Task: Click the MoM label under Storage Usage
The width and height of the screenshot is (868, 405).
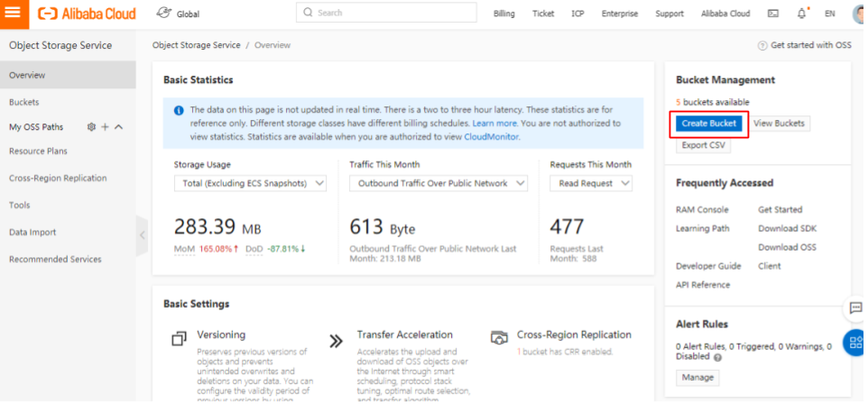Action: 184,249
